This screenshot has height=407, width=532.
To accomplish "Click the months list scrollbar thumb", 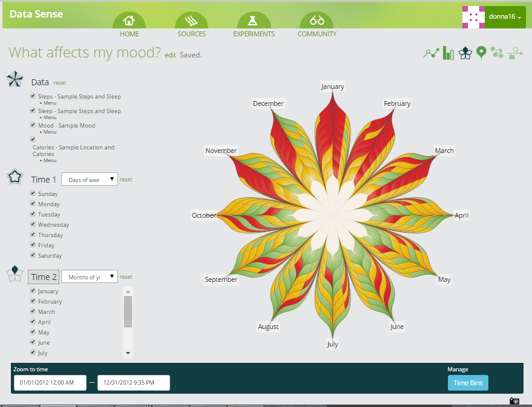I will 128,312.
